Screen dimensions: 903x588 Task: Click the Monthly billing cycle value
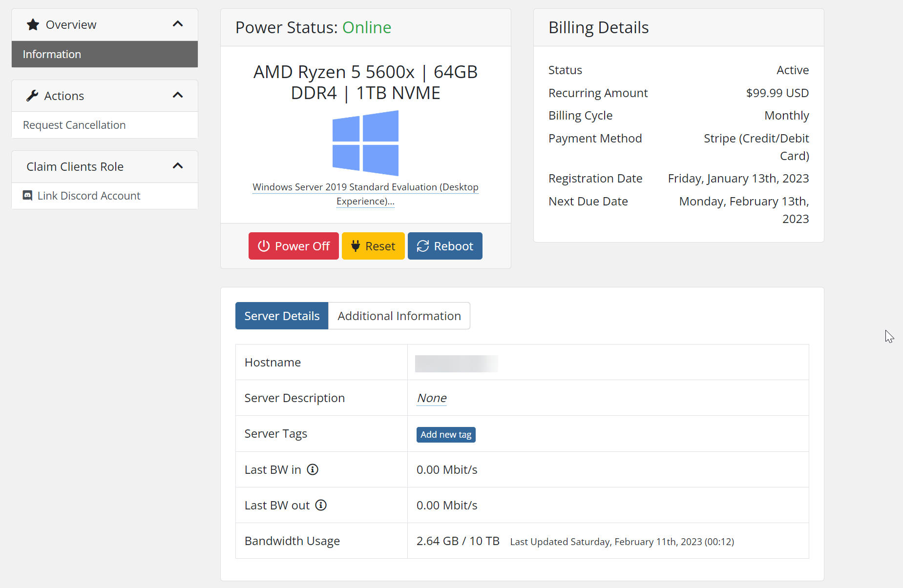coord(787,115)
